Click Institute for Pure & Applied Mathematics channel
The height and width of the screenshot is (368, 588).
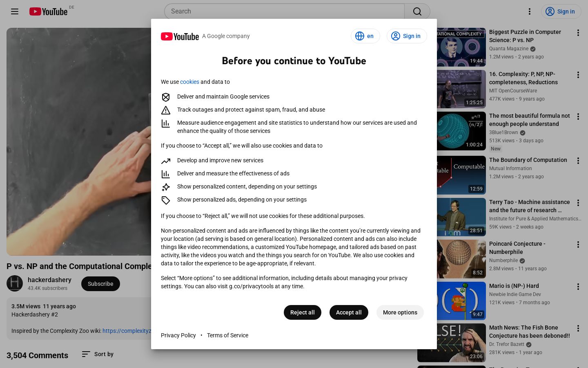tap(535, 219)
